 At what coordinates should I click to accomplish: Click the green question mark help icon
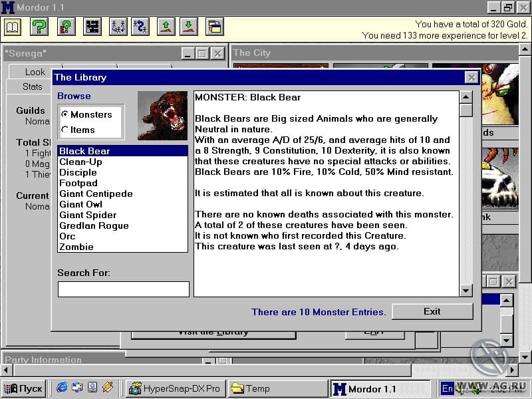(x=39, y=27)
